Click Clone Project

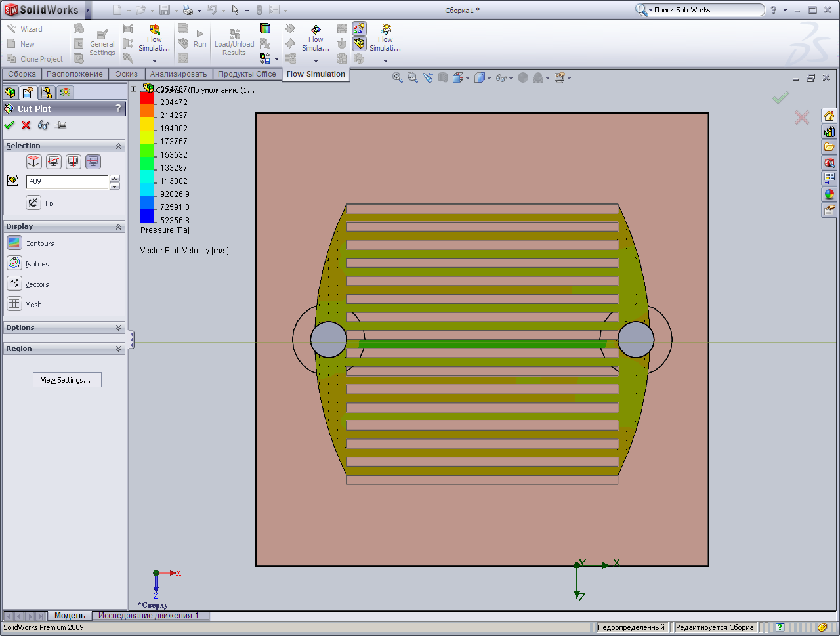coord(35,59)
